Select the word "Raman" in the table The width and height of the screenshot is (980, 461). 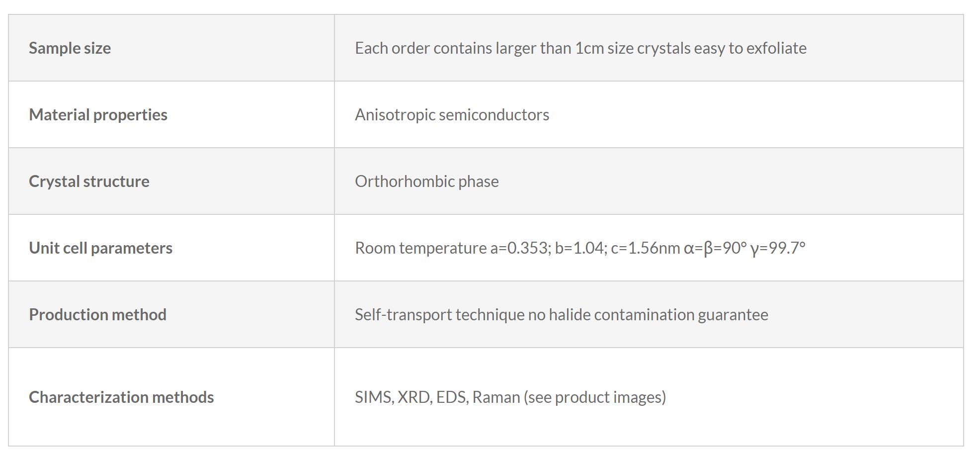click(x=495, y=397)
